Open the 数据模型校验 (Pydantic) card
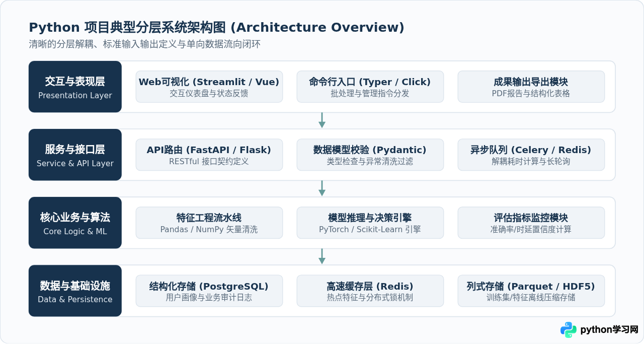This screenshot has width=644, height=344. point(370,155)
